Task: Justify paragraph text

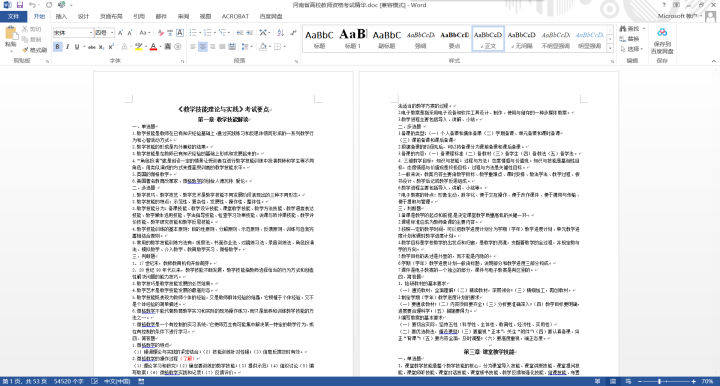Action: [x=222, y=47]
